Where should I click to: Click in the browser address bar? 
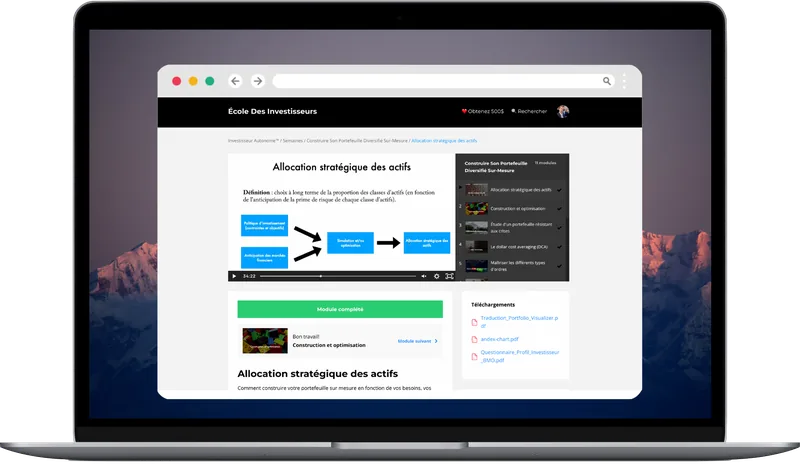pos(444,81)
